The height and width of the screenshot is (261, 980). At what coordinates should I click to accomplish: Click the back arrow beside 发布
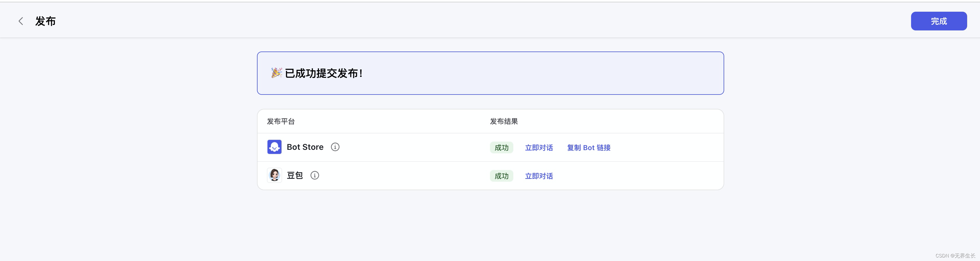pos(21,21)
